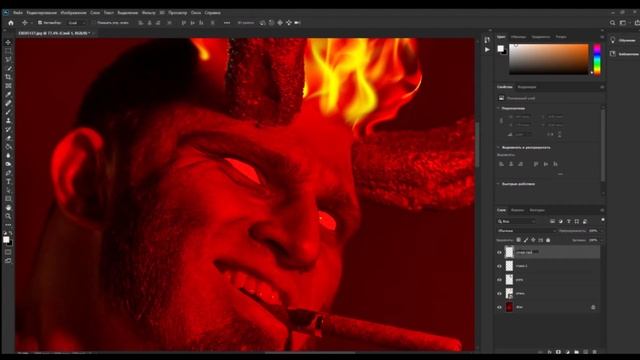Click the delete layer trash icon
The height and width of the screenshot is (360, 640).
coord(594,352)
